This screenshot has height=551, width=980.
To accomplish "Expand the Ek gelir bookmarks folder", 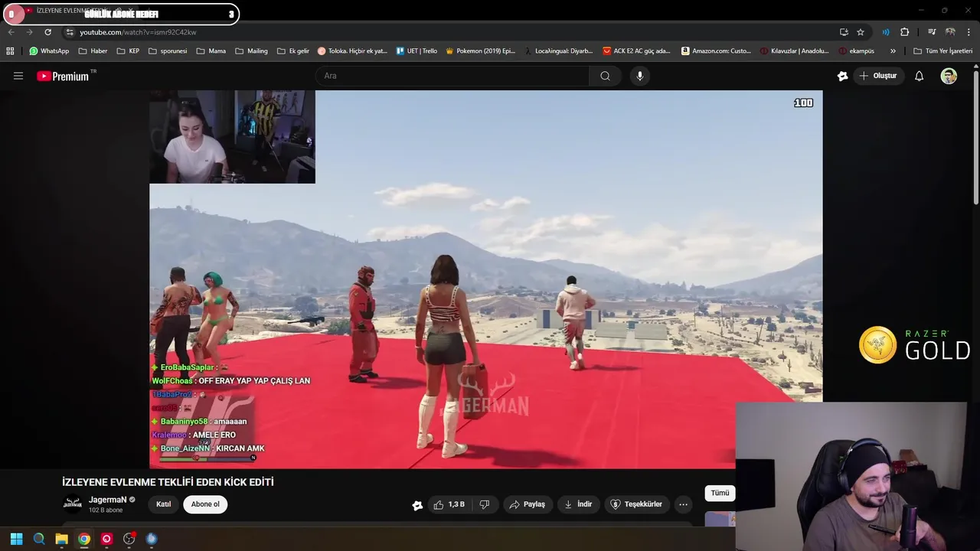I will click(x=292, y=51).
